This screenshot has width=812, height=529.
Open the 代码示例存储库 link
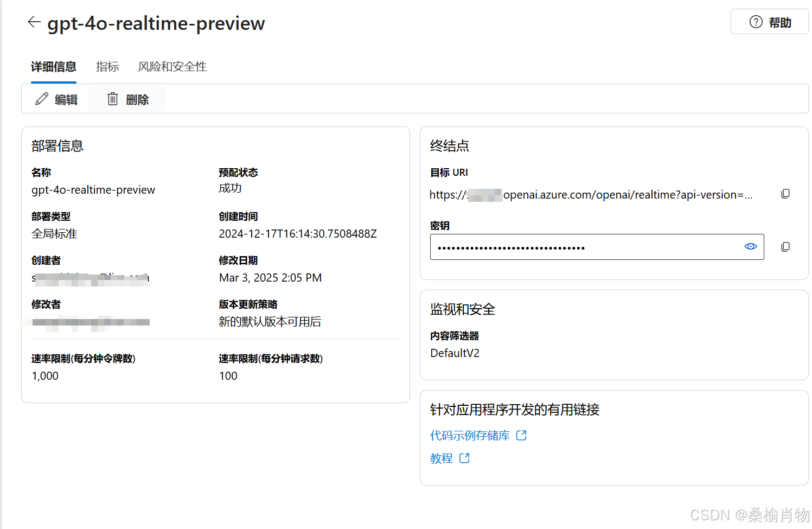click(478, 436)
